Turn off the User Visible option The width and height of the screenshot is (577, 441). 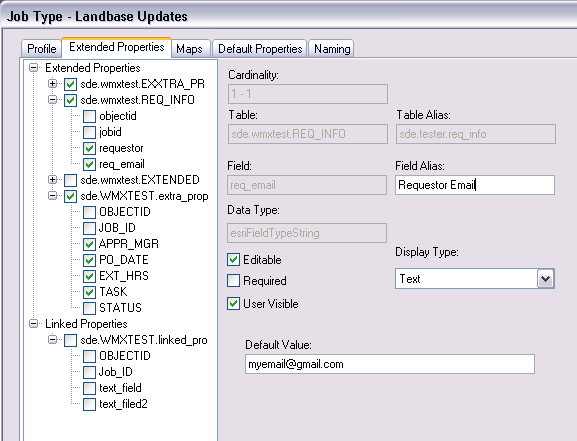pyautogui.click(x=234, y=304)
